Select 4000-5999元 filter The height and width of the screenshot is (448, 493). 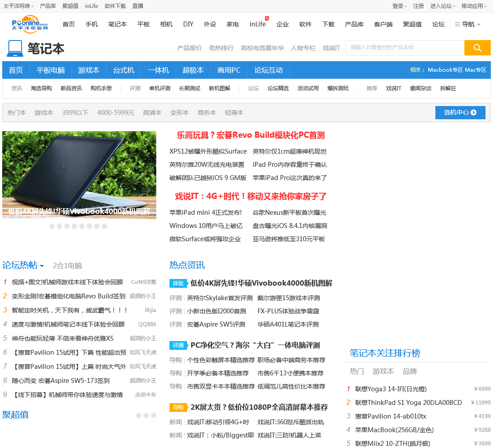(115, 113)
